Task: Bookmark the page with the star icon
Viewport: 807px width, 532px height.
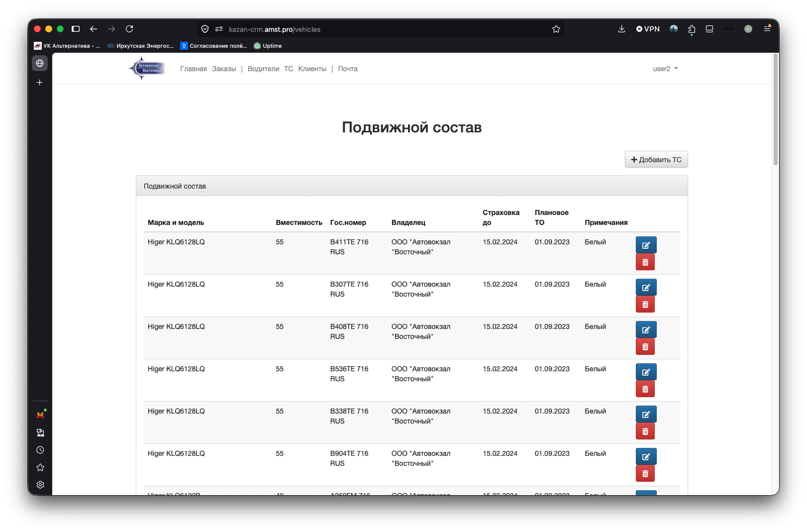Action: coord(556,29)
